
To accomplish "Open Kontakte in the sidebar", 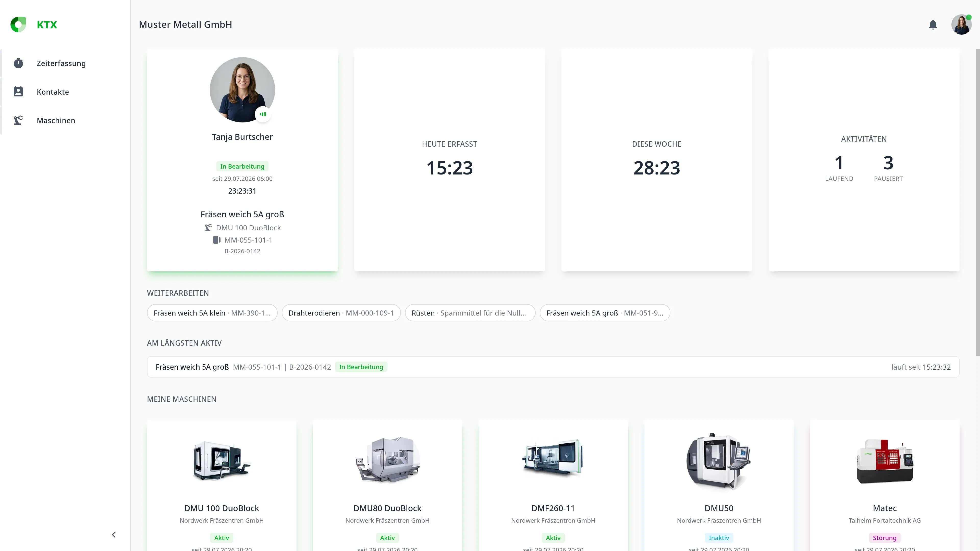I will point(65,92).
